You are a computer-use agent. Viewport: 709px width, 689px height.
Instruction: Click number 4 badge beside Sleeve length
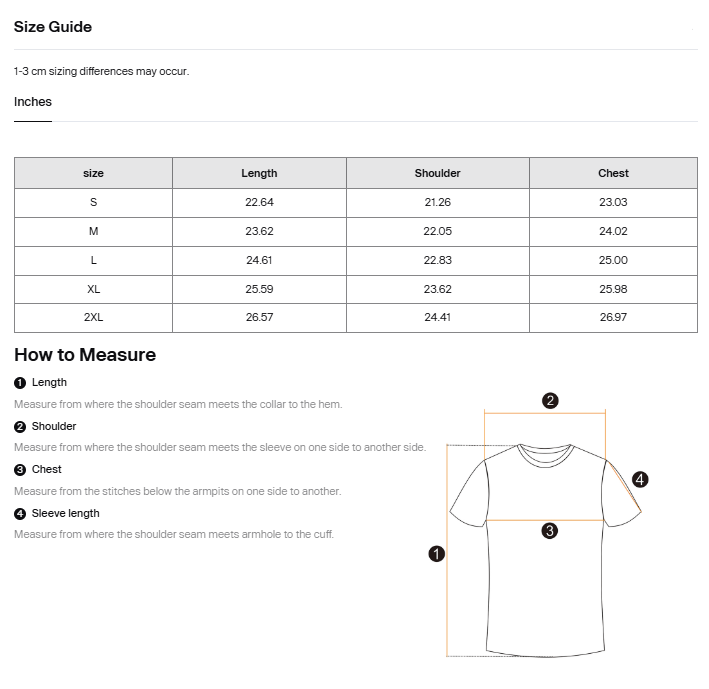coord(20,514)
